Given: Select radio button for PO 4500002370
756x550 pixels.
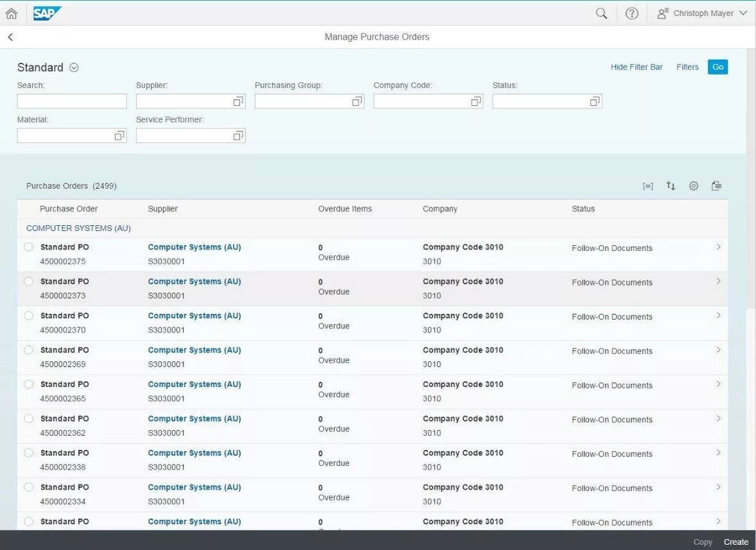Looking at the screenshot, I should pyautogui.click(x=28, y=315).
